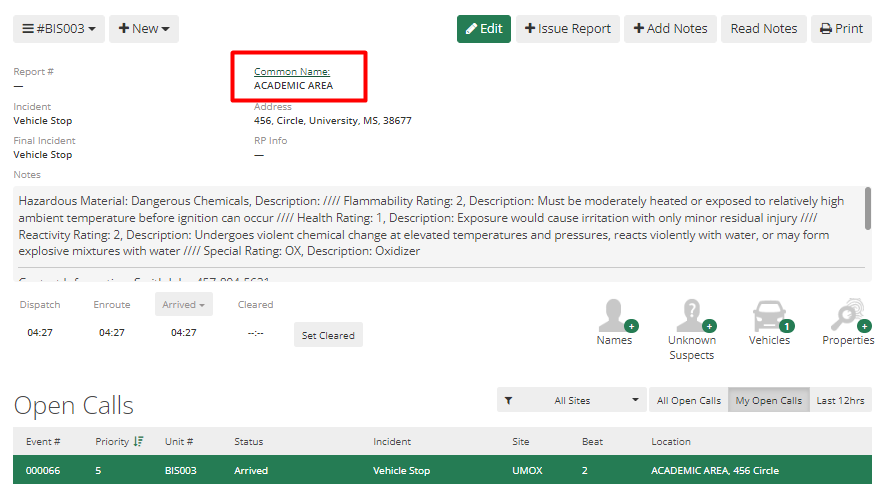Click the Incident column header
Viewport: 888px width, 503px height.
tap(392, 441)
